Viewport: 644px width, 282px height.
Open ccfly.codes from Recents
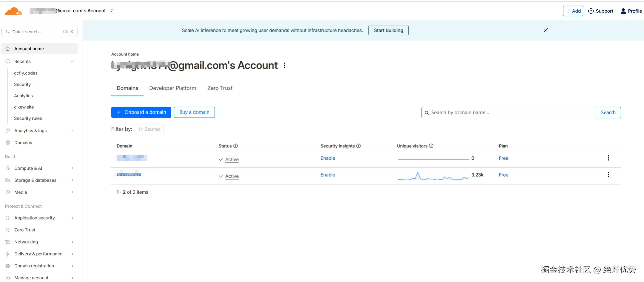[x=26, y=73]
